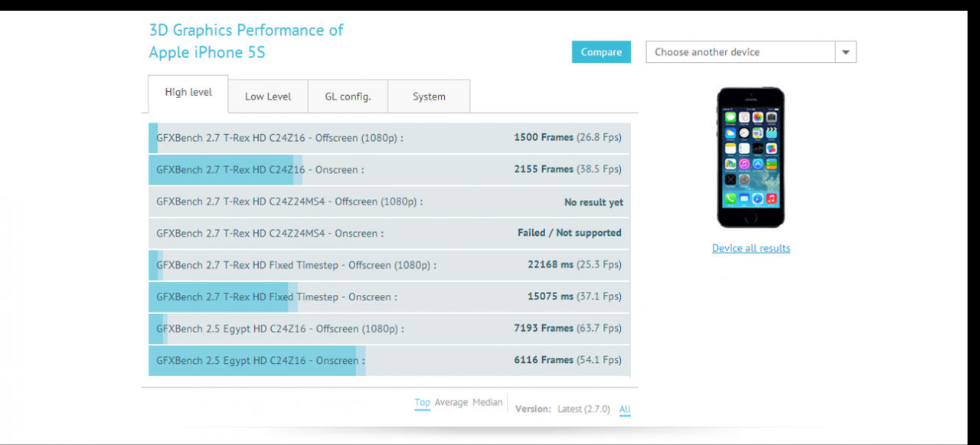
Task: Open the High level tab
Action: [188, 93]
